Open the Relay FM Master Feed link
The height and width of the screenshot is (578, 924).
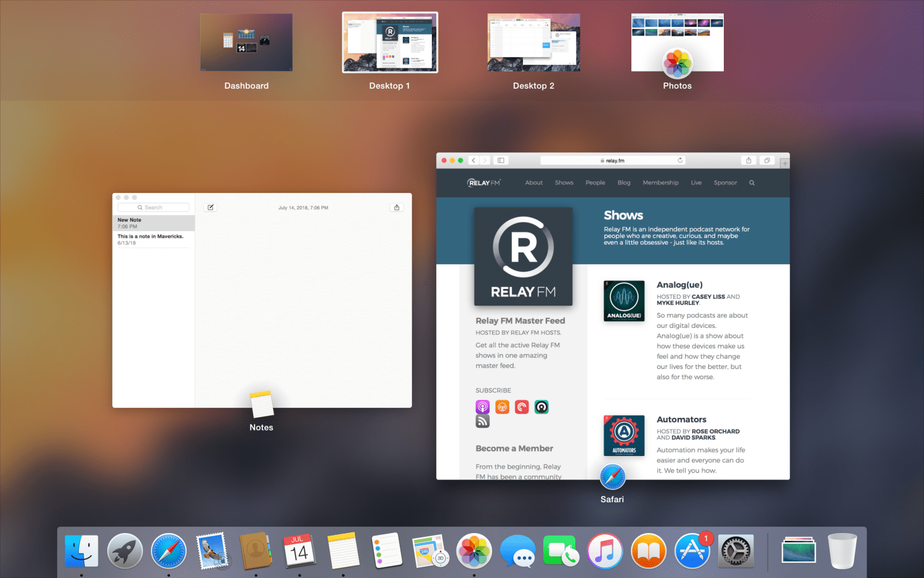pos(520,320)
